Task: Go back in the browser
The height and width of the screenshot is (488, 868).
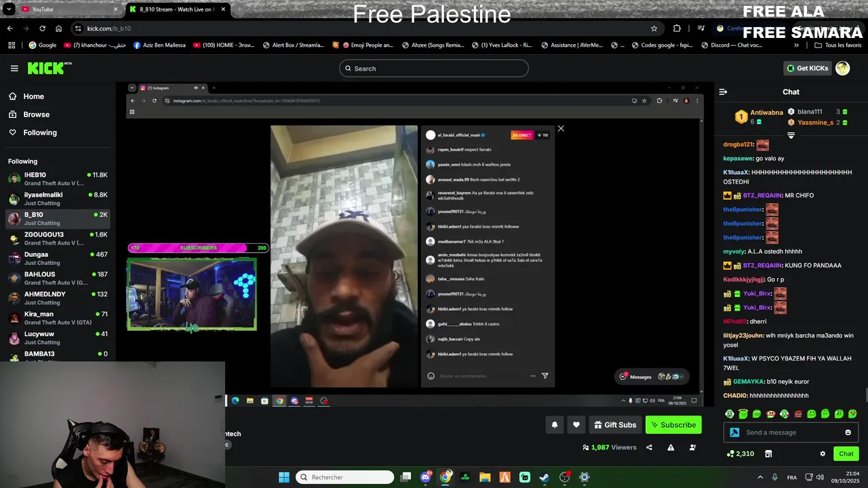Action: 9,28
